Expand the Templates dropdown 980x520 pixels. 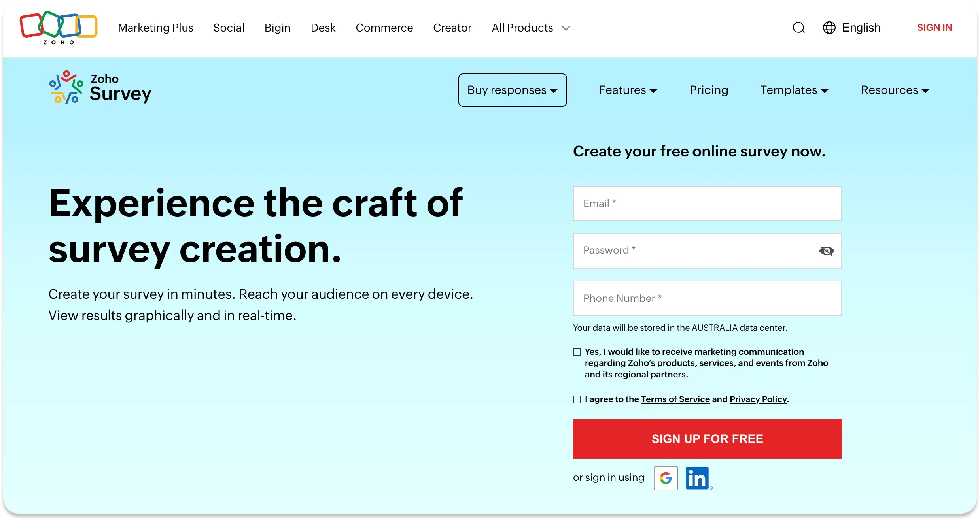coord(794,90)
